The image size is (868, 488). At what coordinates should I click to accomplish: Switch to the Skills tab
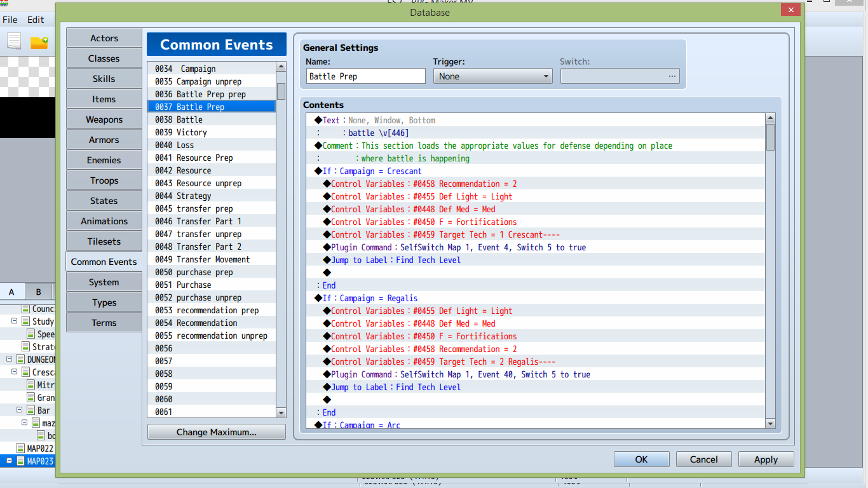tap(104, 79)
